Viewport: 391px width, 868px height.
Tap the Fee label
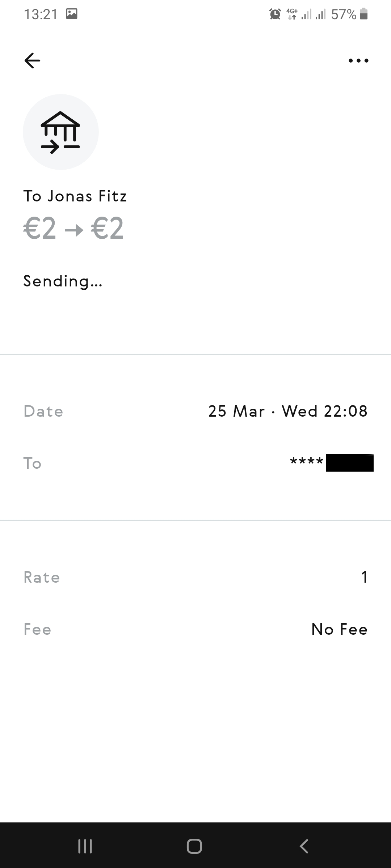[37, 630]
